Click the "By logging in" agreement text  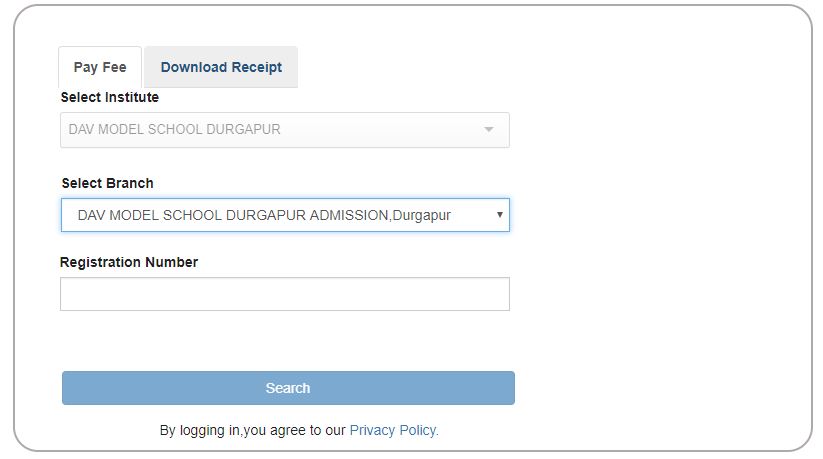point(252,430)
